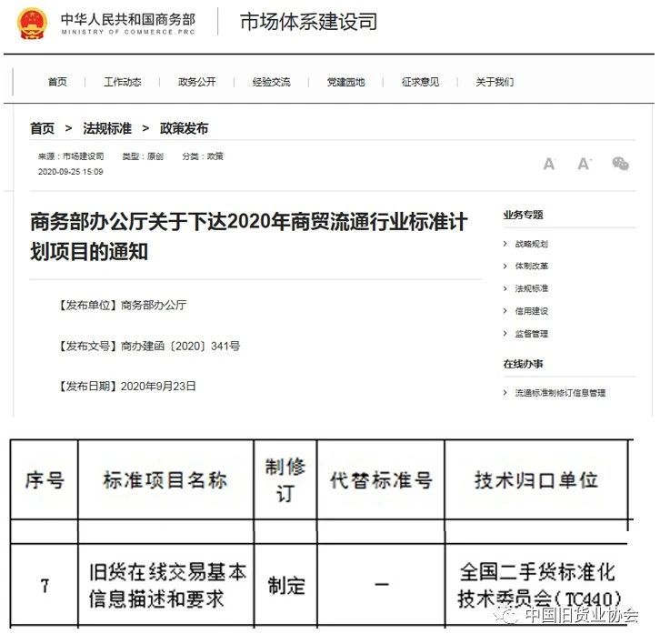Click the 市场体系建设司 department title
This screenshot has height=644, width=660.
tap(308, 22)
